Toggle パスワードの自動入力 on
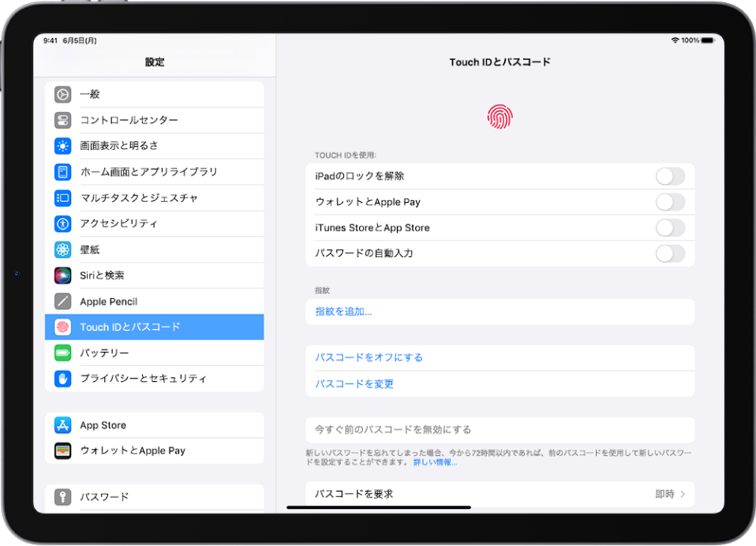This screenshot has height=546, width=756. pos(670,253)
